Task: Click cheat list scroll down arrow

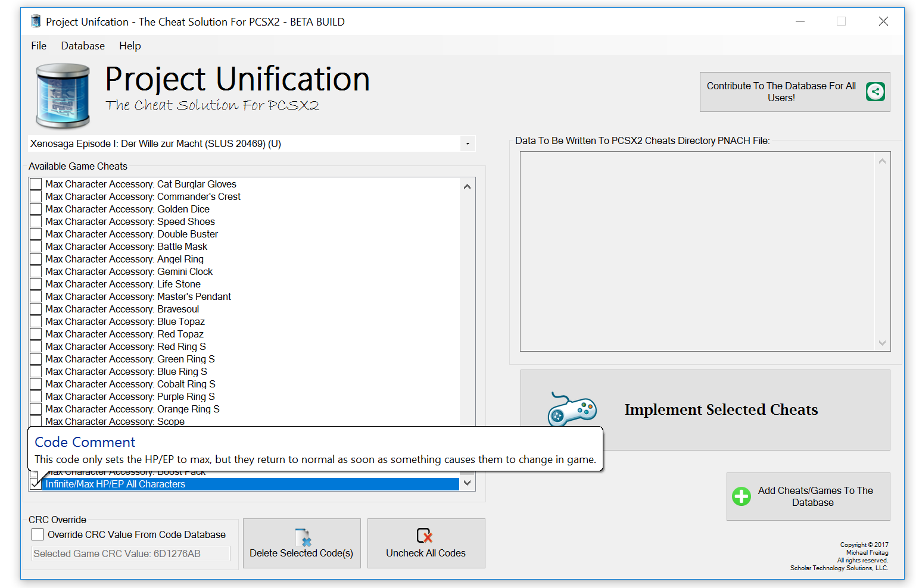Action: tap(468, 483)
